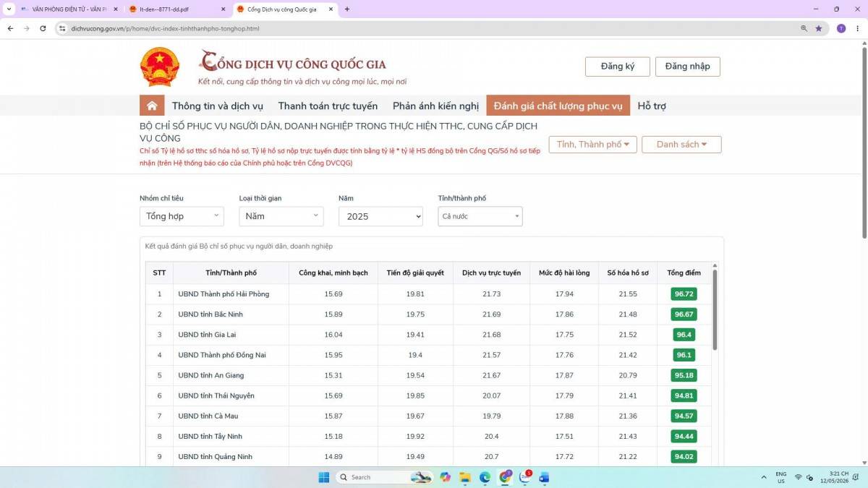Click the results table vertical scrollbar
Viewport: 868px width, 488px height.
[715, 311]
